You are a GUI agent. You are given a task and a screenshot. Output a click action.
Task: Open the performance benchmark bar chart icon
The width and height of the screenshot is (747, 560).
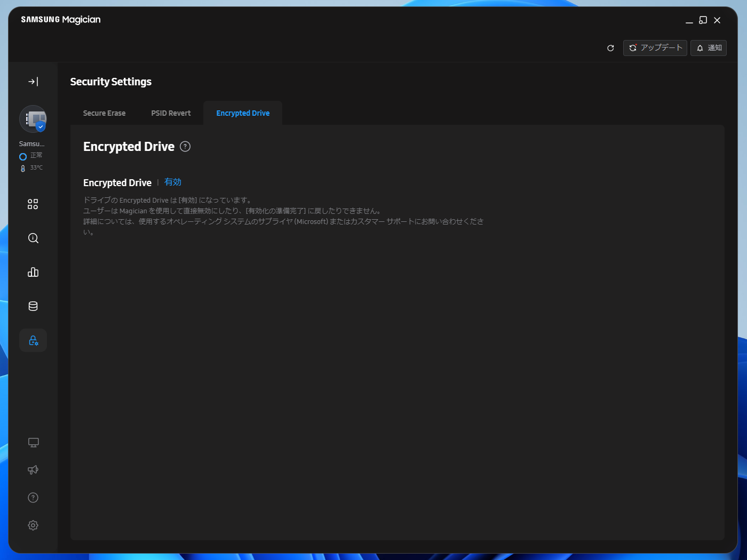[x=33, y=273]
